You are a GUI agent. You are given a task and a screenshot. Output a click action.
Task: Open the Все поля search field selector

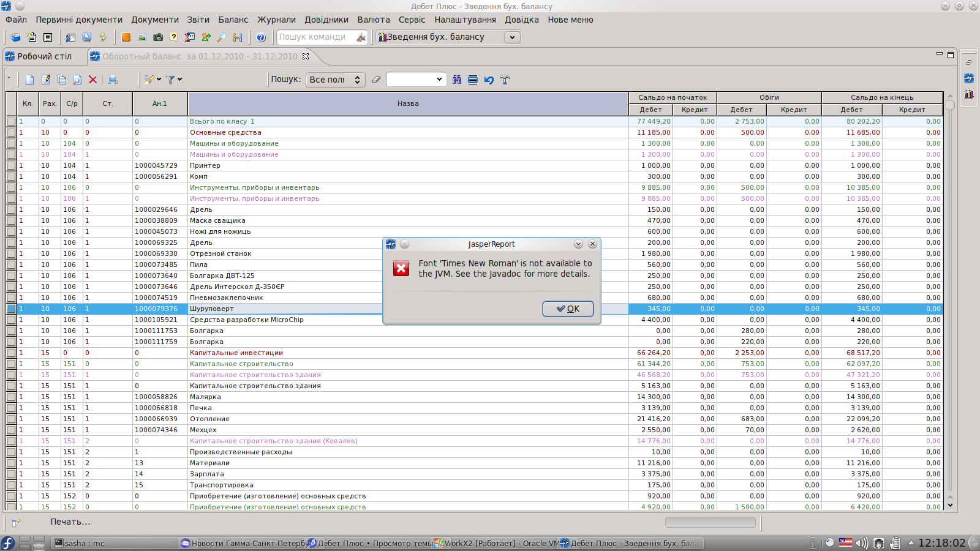click(336, 80)
